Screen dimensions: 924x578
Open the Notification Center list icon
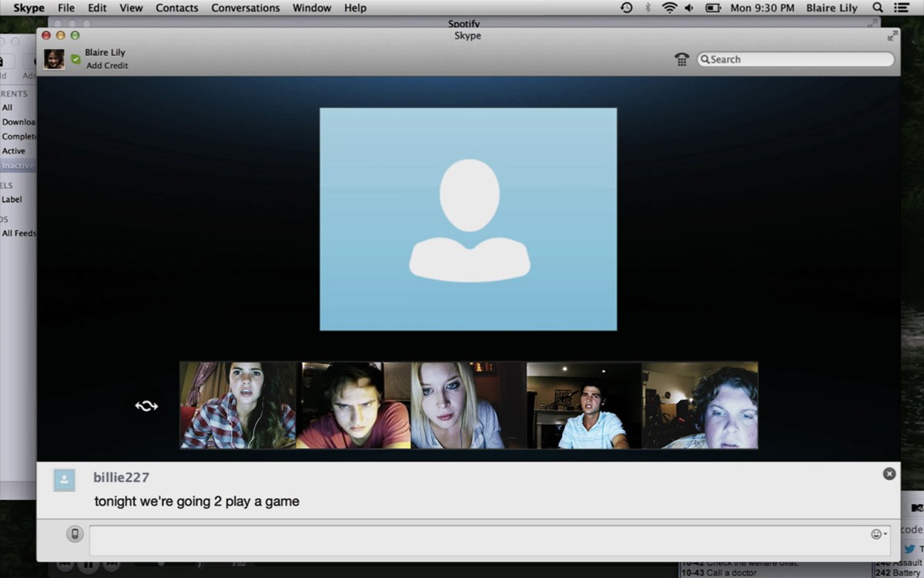click(902, 8)
